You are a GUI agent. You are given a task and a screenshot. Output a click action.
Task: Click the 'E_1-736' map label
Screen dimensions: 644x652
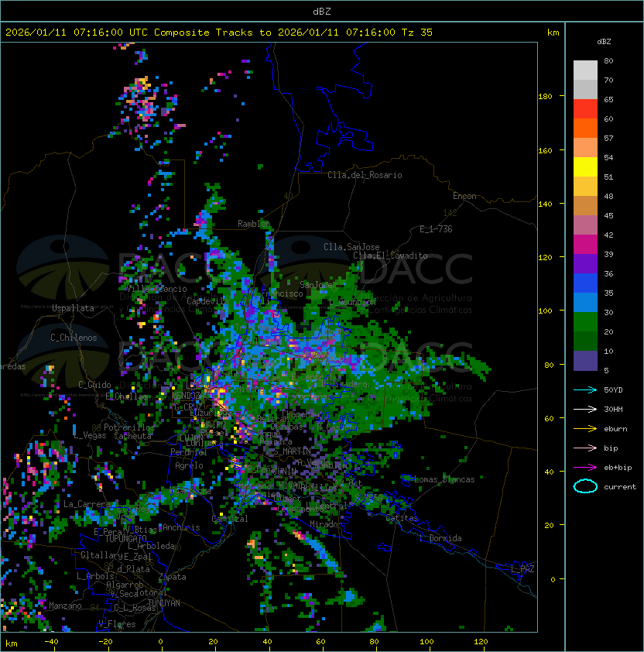click(x=436, y=229)
